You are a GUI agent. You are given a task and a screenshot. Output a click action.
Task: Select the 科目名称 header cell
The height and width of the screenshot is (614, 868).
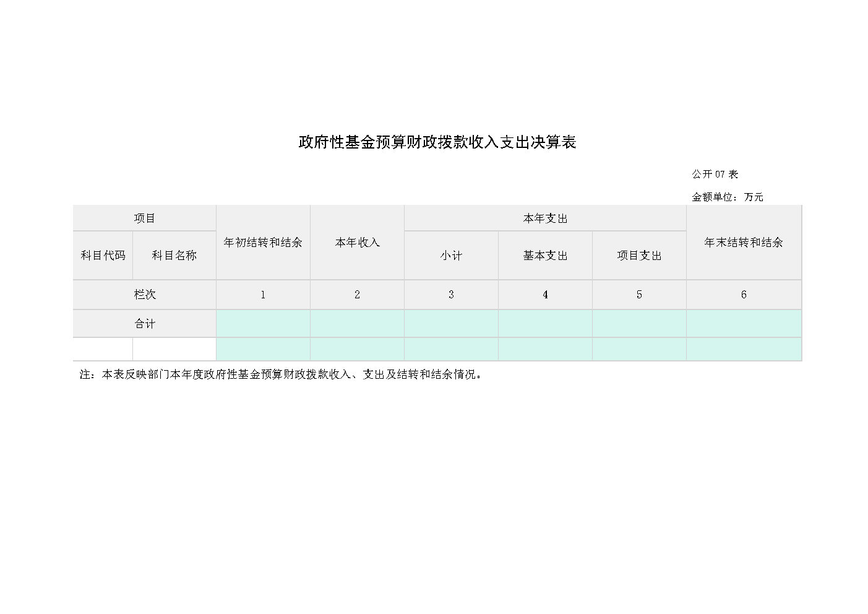click(x=174, y=255)
